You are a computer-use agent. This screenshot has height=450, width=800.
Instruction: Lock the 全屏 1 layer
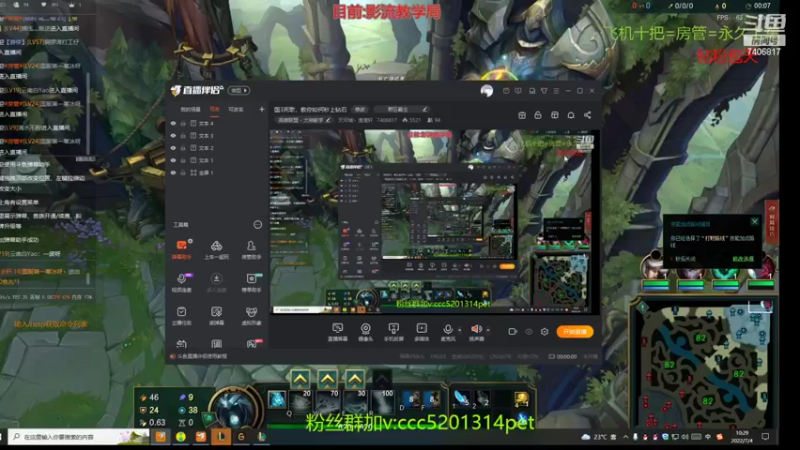183,173
